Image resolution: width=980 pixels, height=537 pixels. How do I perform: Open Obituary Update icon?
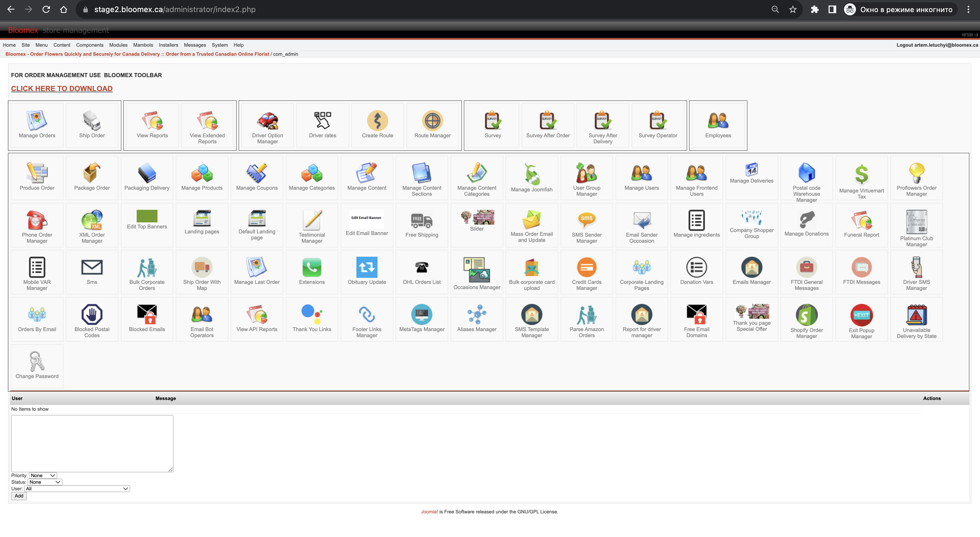point(367,267)
